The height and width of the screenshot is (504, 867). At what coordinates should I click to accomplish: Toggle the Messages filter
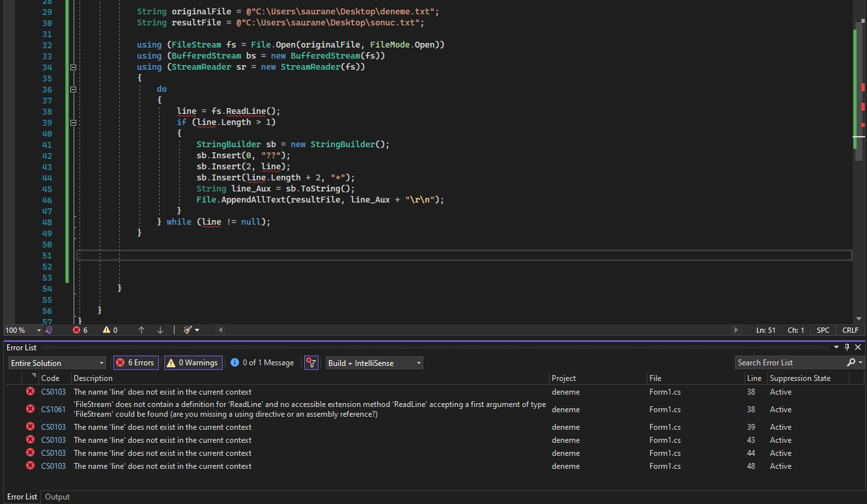pyautogui.click(x=263, y=363)
